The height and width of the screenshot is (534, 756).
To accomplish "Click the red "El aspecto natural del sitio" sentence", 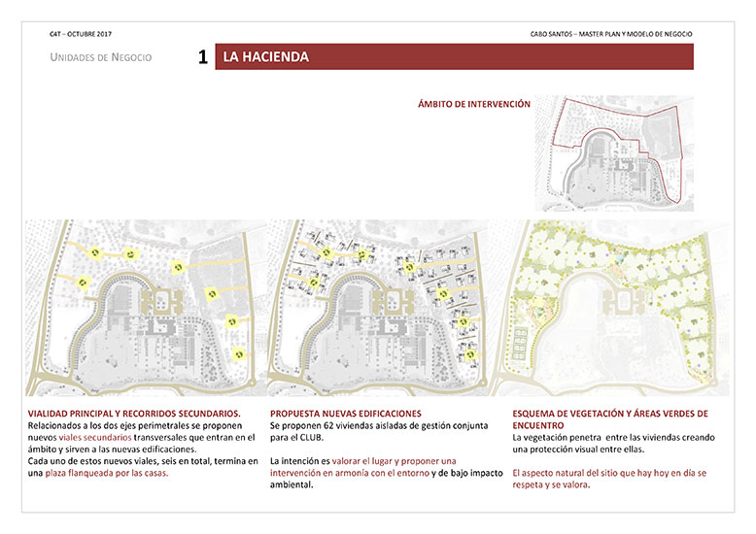I will 609,473.
